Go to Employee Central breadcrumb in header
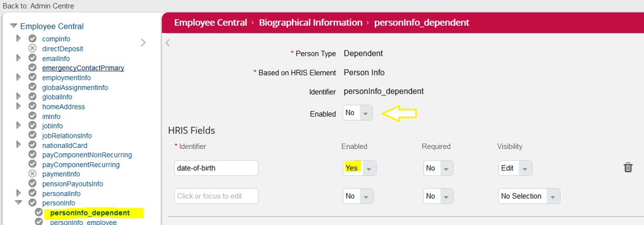 pyautogui.click(x=210, y=23)
